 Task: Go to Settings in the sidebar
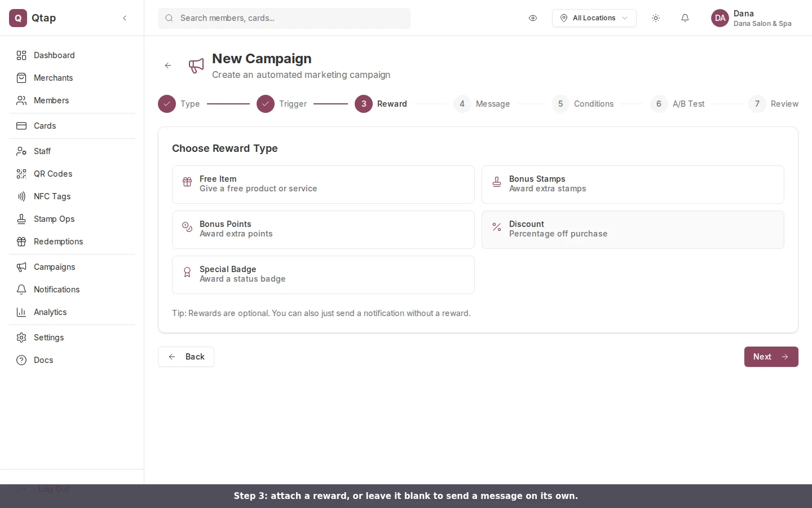(72, 338)
